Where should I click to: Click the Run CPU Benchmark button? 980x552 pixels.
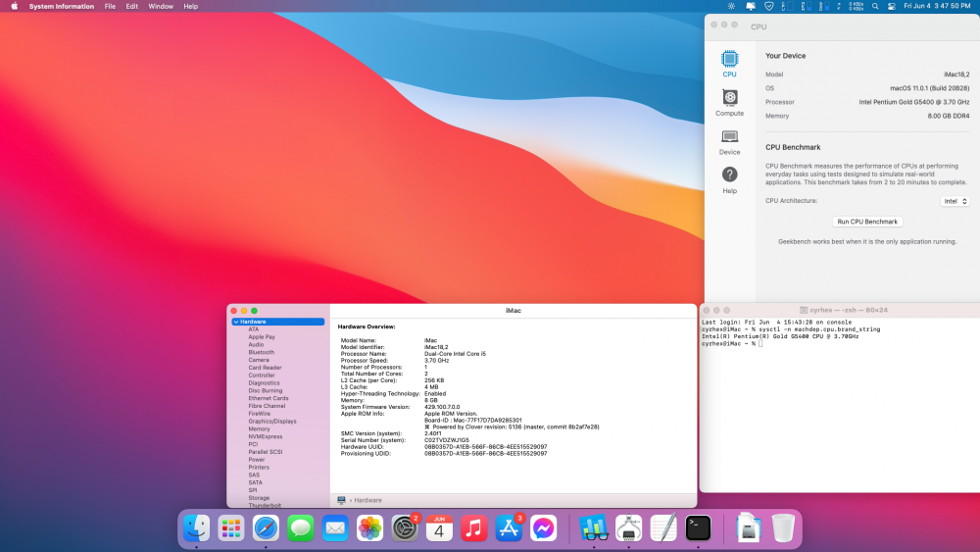[x=867, y=222]
